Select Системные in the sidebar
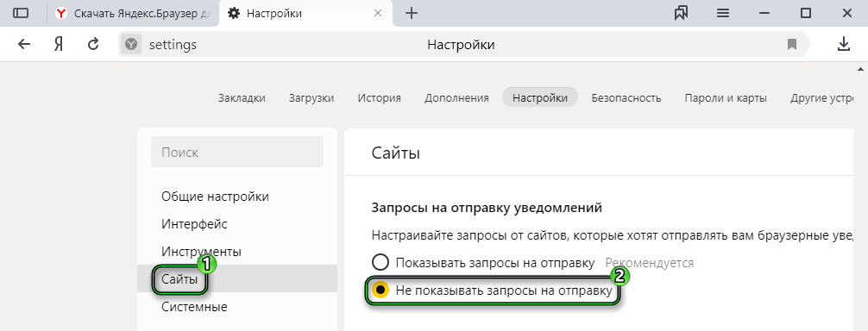Image resolution: width=868 pixels, height=331 pixels. [x=194, y=307]
